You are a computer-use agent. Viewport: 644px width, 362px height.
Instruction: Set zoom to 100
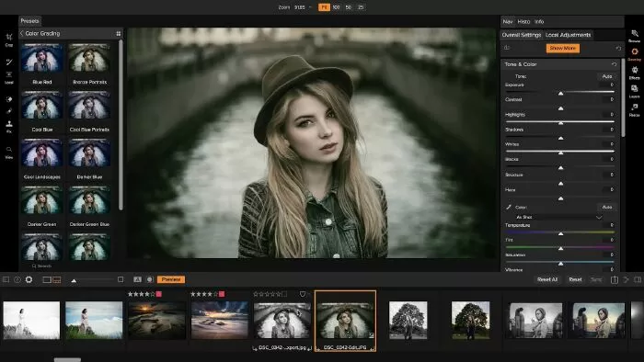pyautogui.click(x=336, y=7)
